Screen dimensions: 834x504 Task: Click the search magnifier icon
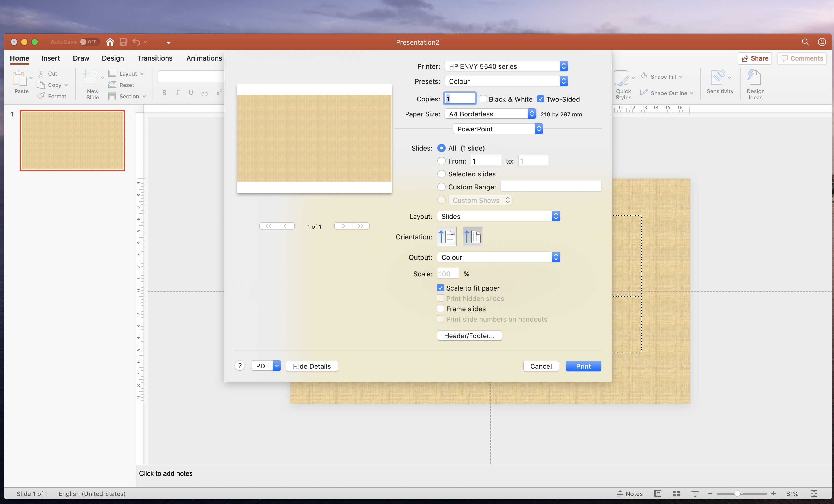(x=805, y=42)
